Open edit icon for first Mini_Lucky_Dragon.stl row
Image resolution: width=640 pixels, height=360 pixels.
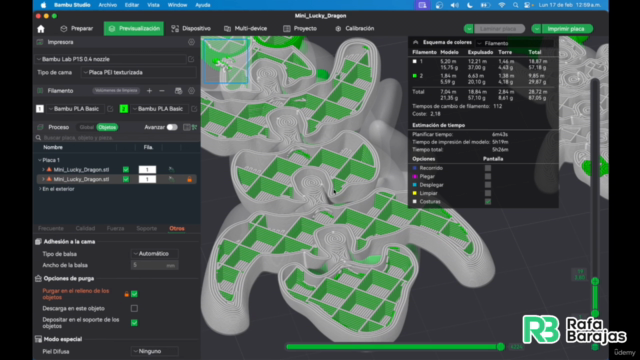click(171, 169)
